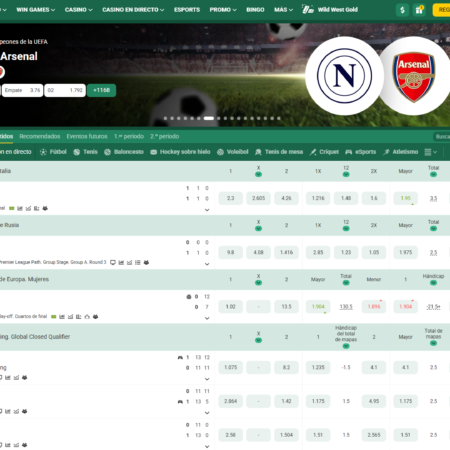The height and width of the screenshot is (450, 450).
Task: Go to BINGO page
Action: [255, 10]
